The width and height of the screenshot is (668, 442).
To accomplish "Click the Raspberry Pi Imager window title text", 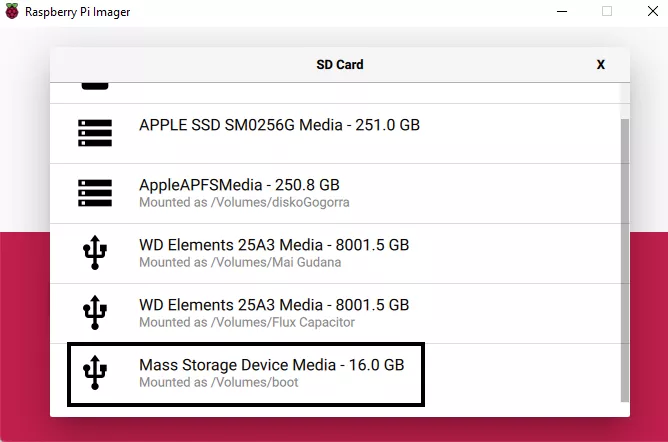I will [x=79, y=11].
